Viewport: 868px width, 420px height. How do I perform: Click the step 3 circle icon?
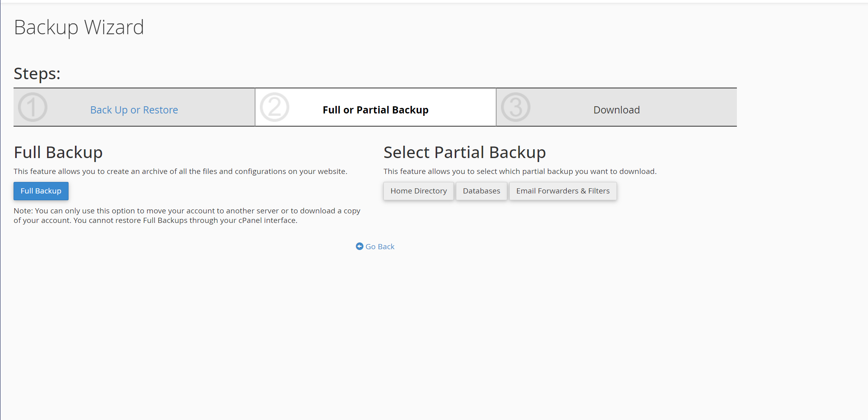tap(516, 107)
